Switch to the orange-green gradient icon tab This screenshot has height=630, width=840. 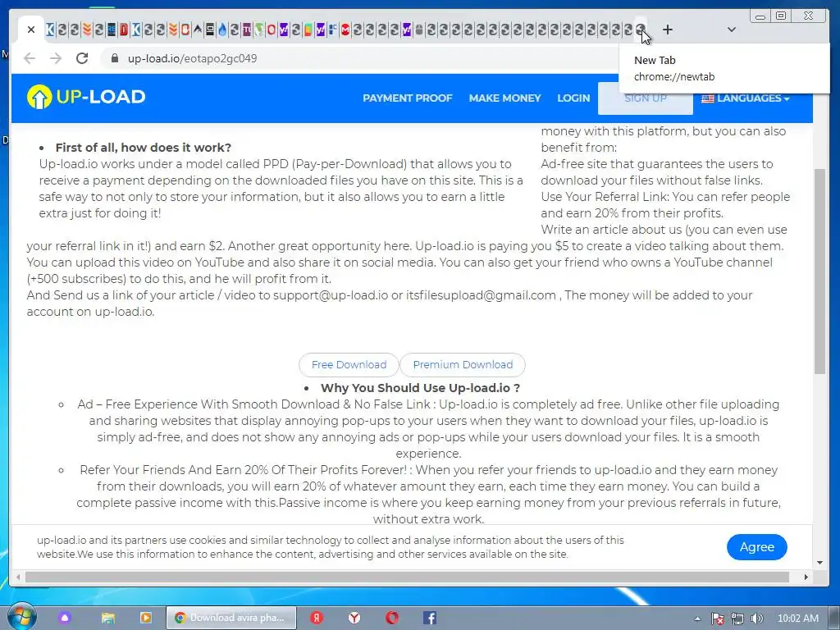click(308, 30)
